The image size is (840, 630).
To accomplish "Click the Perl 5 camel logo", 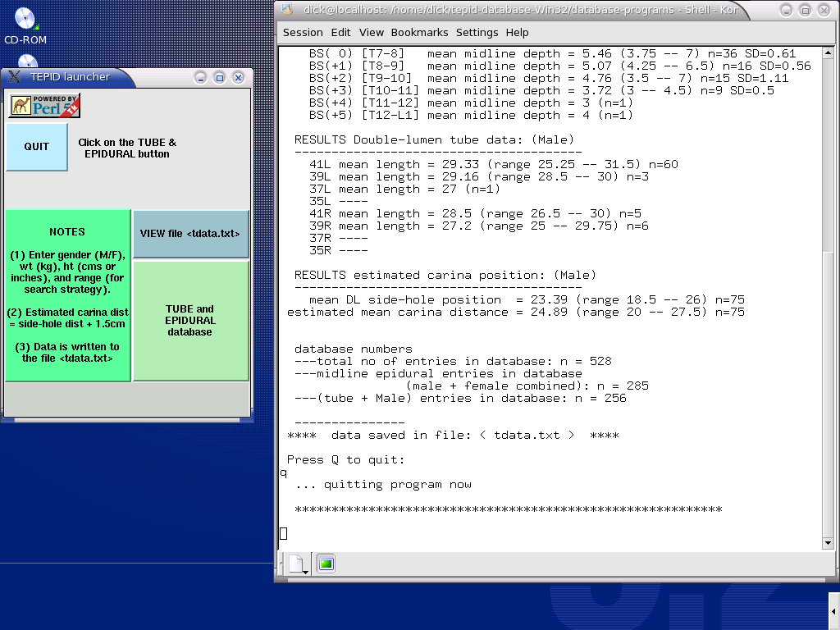I will tap(44, 105).
